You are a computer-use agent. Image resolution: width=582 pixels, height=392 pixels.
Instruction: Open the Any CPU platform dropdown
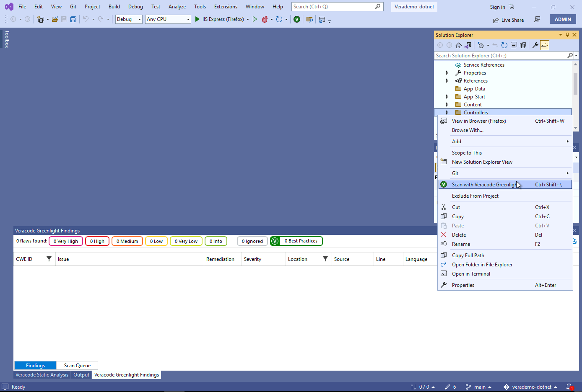[168, 19]
